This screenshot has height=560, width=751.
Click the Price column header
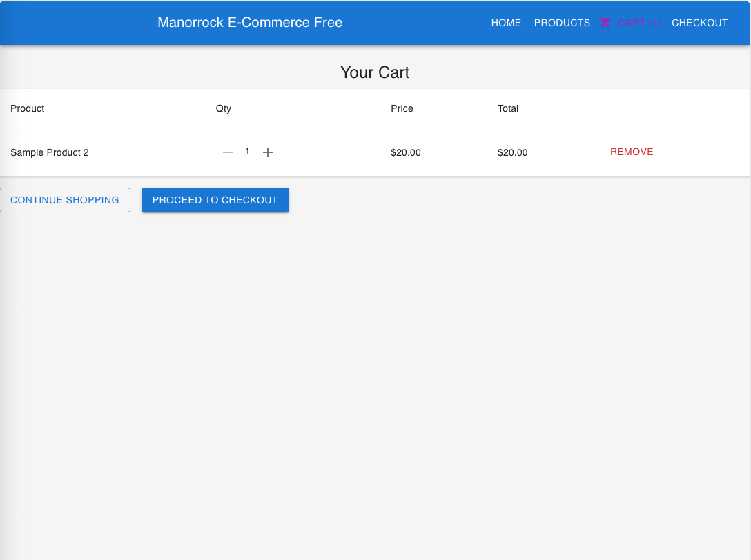(402, 109)
